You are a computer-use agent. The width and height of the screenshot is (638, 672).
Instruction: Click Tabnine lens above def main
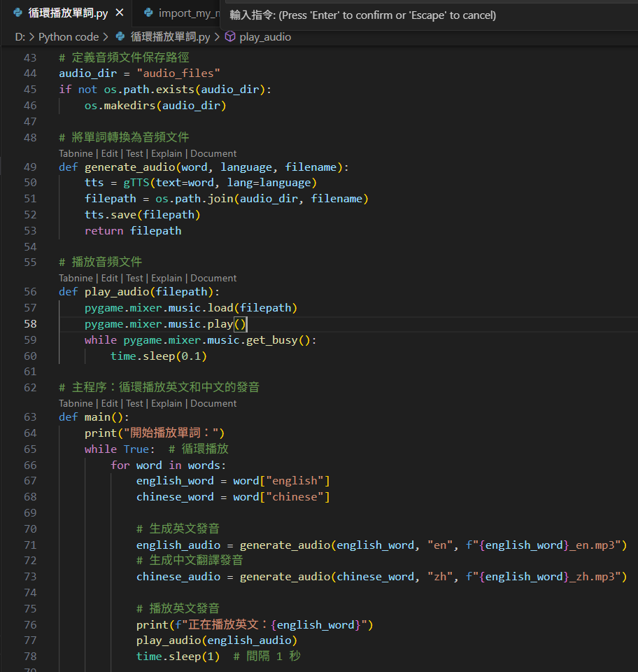click(76, 403)
